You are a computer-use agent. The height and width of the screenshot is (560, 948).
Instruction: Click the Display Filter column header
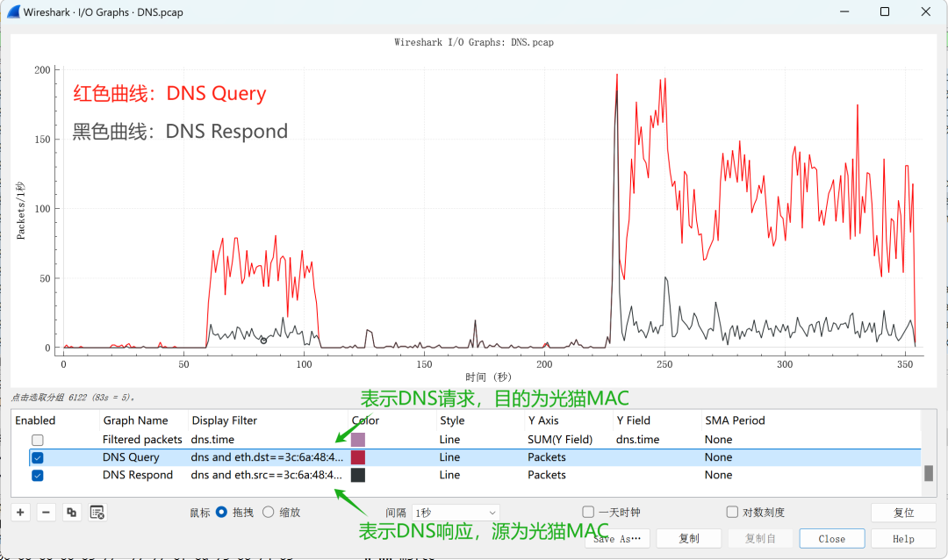click(x=224, y=420)
